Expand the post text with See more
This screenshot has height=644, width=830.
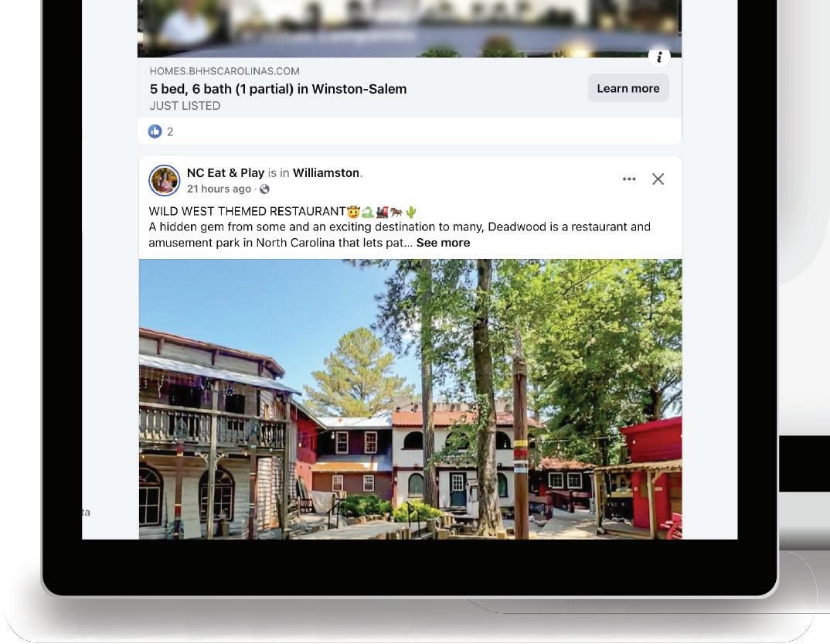click(443, 243)
